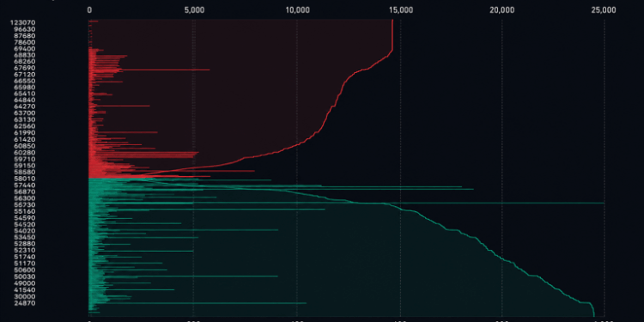
Task: Click the 68260 price label
Action: point(24,62)
